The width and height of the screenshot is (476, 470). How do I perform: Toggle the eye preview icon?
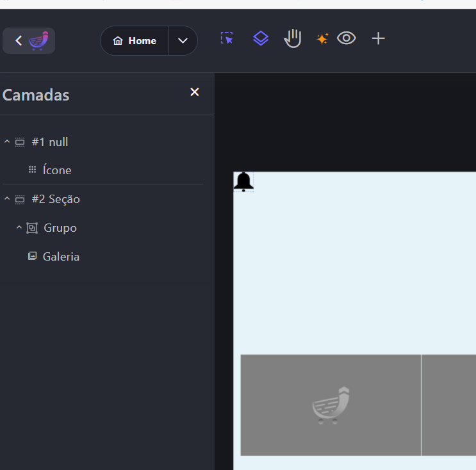pos(347,38)
